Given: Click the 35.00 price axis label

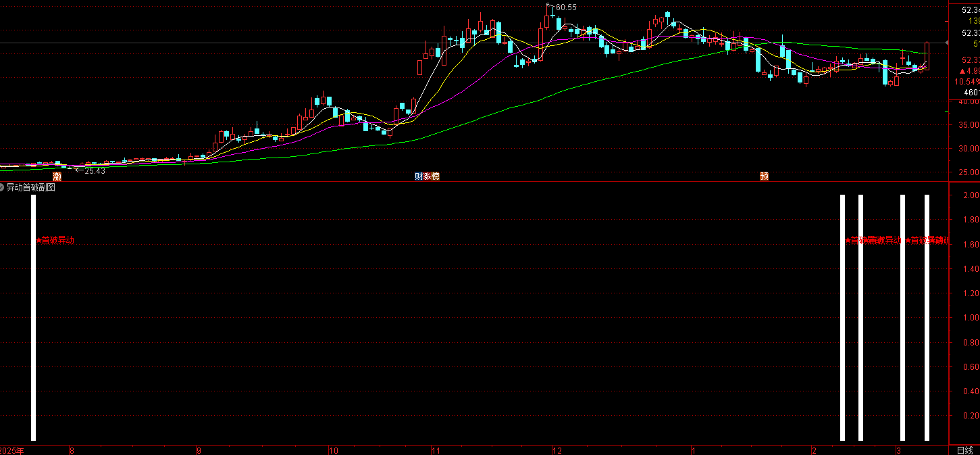Looking at the screenshot, I should 969,125.
